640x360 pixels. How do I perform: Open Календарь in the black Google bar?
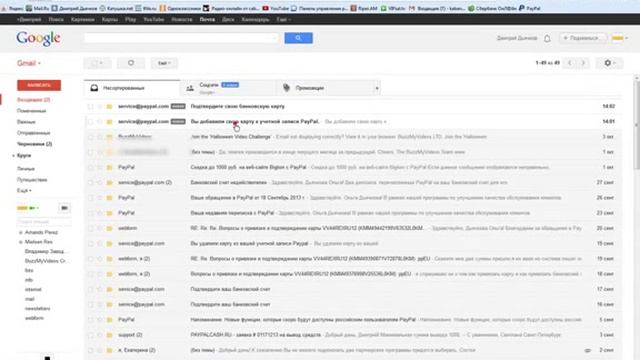[x=255, y=19]
